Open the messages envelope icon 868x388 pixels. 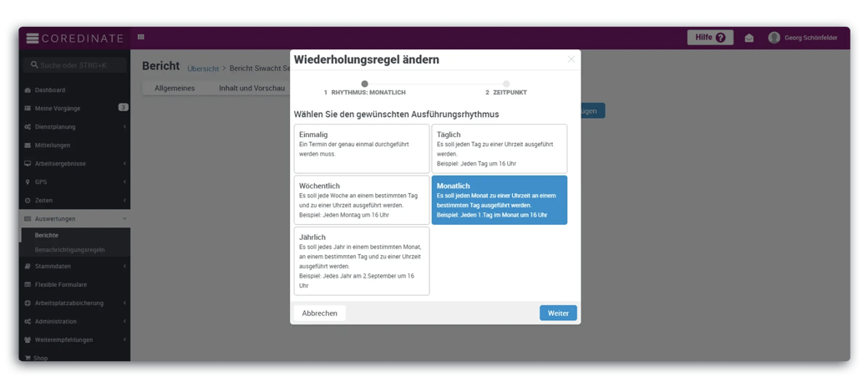pyautogui.click(x=749, y=38)
